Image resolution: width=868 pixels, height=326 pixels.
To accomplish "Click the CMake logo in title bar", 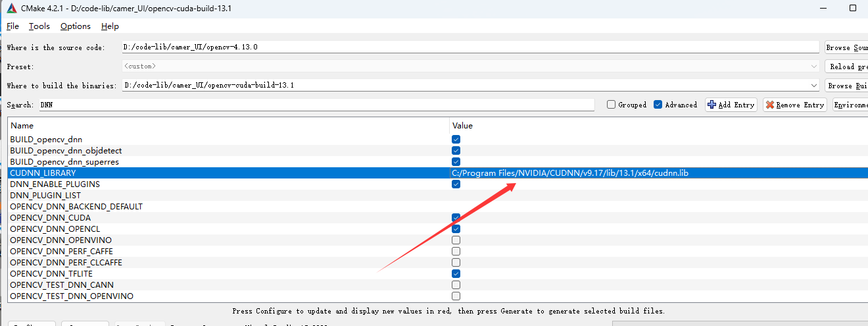I will click(12, 9).
